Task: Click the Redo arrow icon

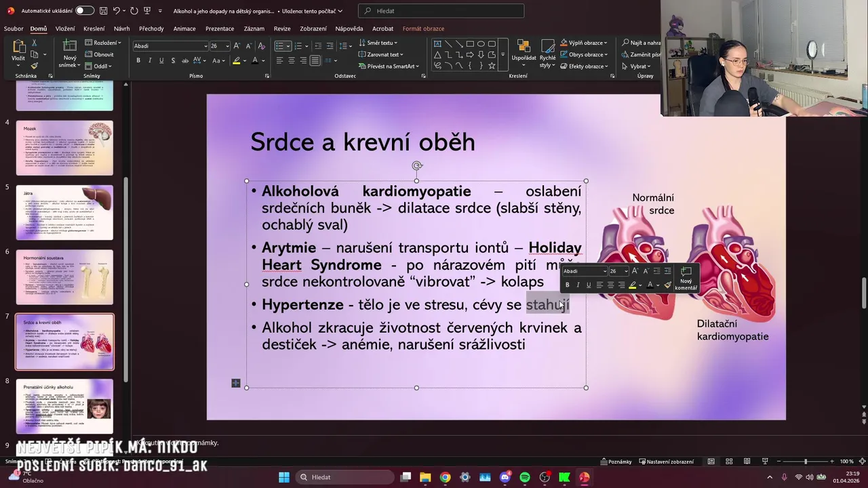Action: (134, 11)
